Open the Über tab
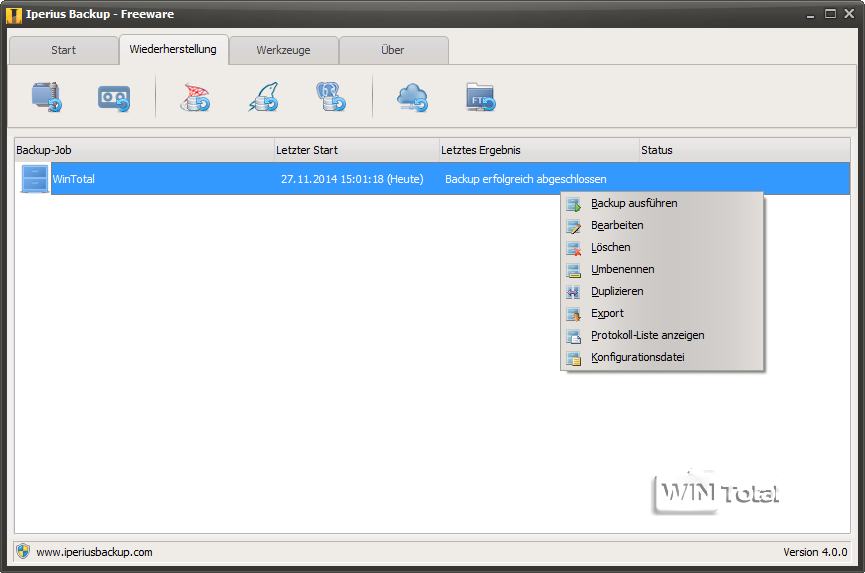This screenshot has height=573, width=865. tap(393, 50)
